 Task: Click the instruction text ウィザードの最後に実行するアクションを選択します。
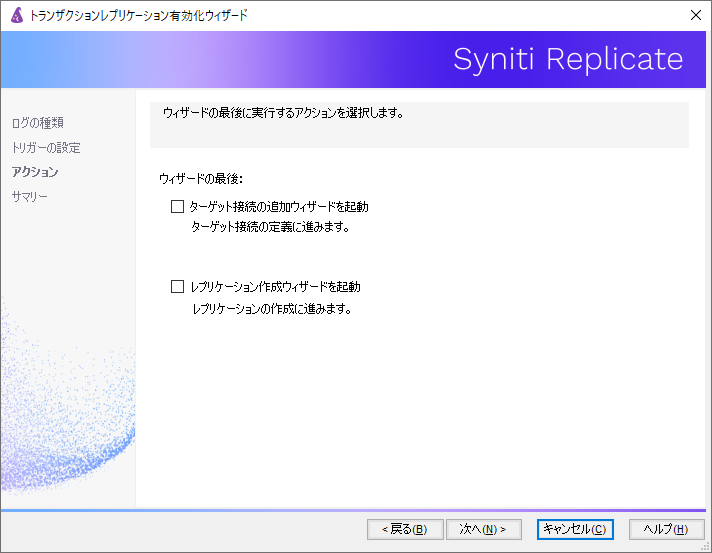(x=283, y=113)
